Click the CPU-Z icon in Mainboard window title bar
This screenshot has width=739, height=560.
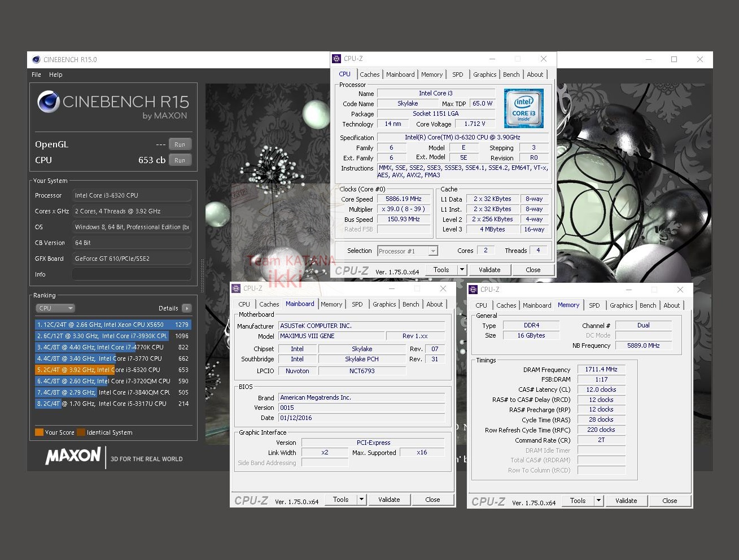[x=236, y=288]
